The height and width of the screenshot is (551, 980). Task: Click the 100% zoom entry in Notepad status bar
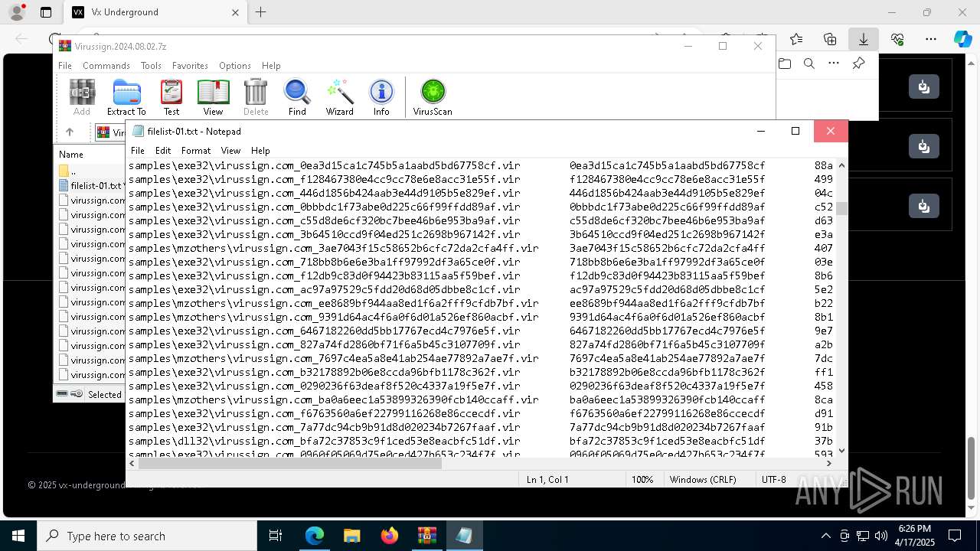tap(642, 480)
